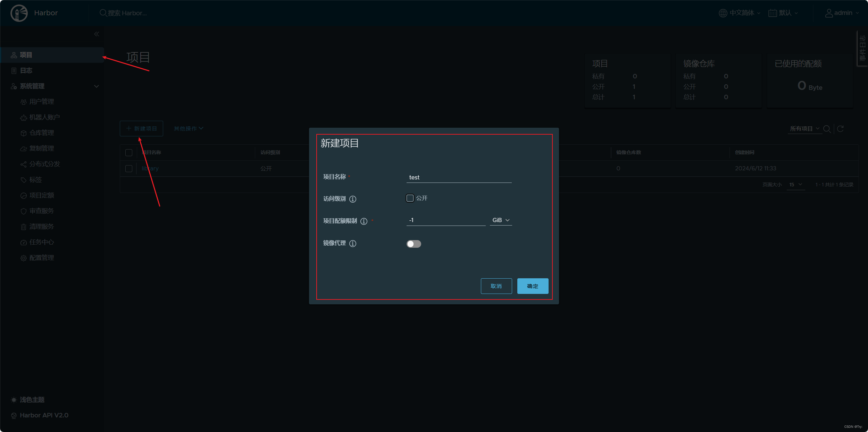
Task: Enable the 镜像代理 toggle switch
Action: [x=414, y=244]
